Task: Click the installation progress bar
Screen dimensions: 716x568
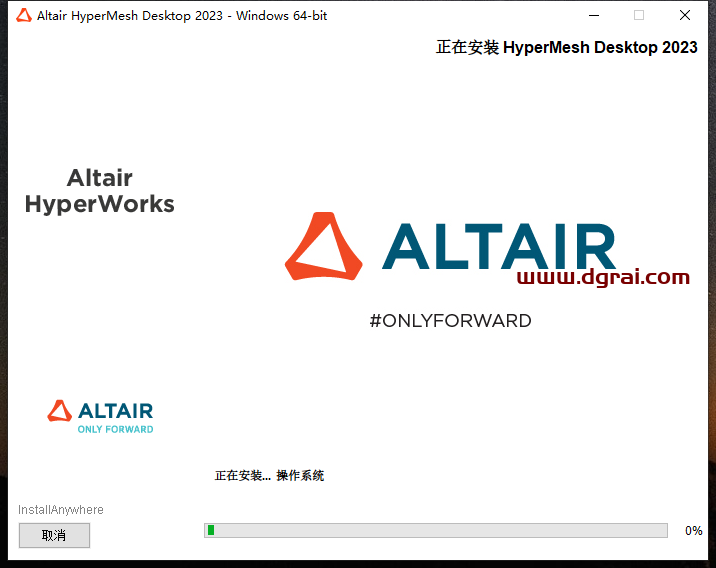Action: pos(436,531)
